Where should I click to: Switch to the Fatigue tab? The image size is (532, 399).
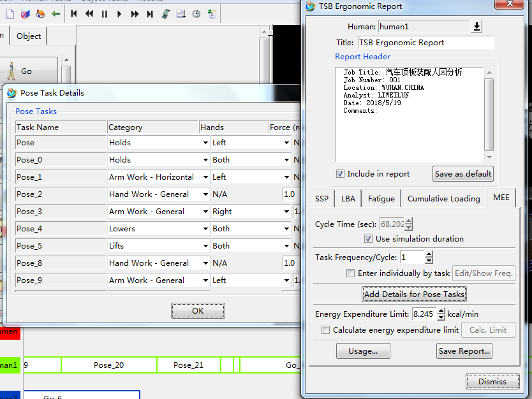click(381, 199)
